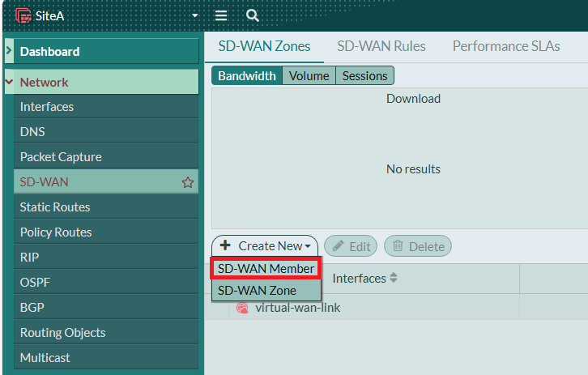
Task: Switch to the Performance SLAs tab
Action: [x=506, y=46]
